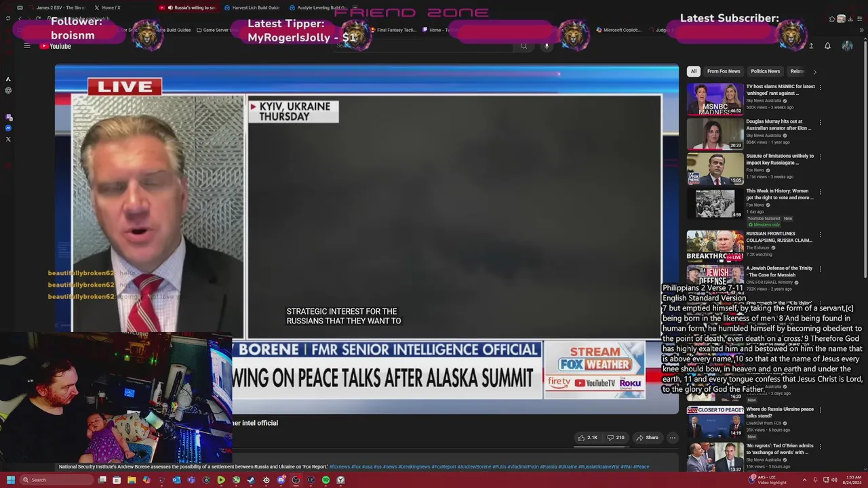Image resolution: width=868 pixels, height=488 pixels.
Task: Open the MSNBC Madness video thumbnail
Action: click(x=715, y=99)
